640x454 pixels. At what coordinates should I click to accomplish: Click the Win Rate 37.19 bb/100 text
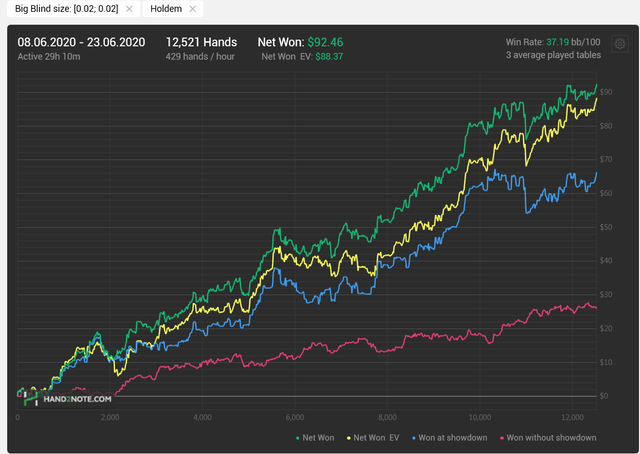click(x=553, y=42)
